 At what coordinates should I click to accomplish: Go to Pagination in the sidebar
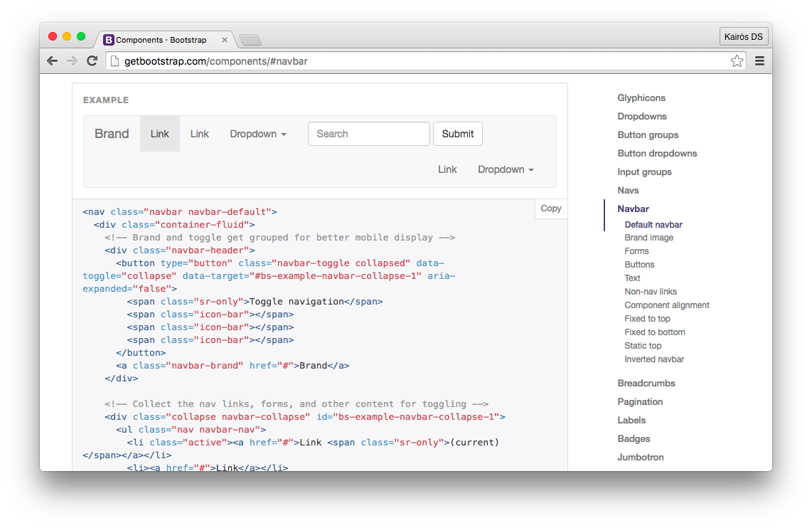[x=640, y=401]
